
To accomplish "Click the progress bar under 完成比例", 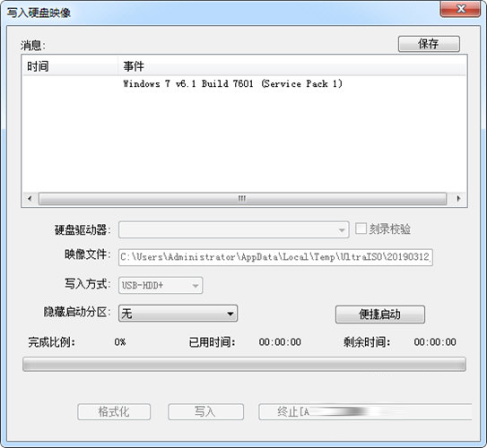I will click(244, 365).
